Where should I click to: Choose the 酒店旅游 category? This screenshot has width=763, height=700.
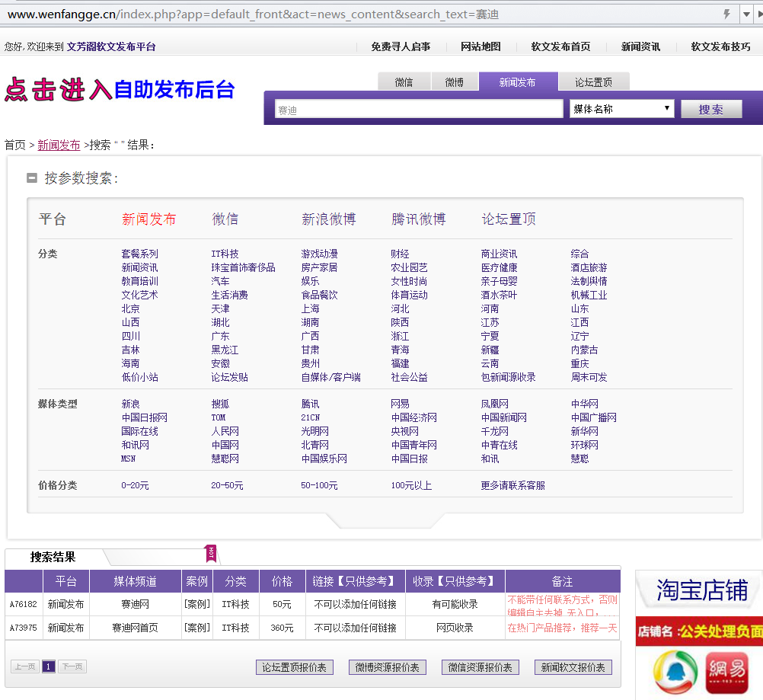[x=589, y=267]
